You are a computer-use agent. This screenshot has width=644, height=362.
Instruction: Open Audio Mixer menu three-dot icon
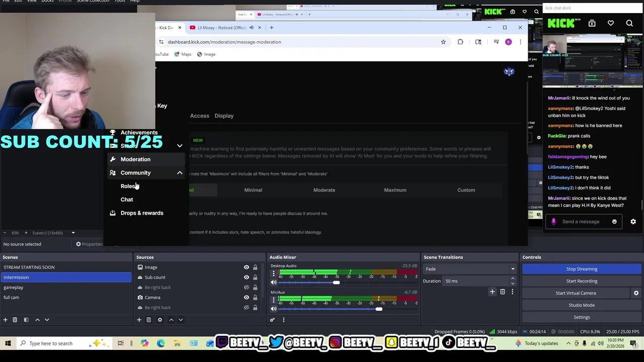point(283,320)
